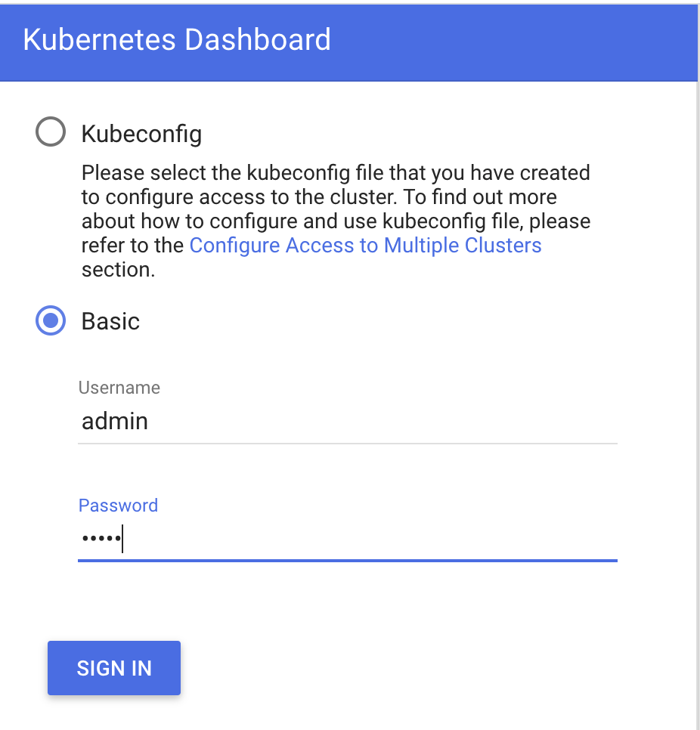Image resolution: width=700 pixels, height=730 pixels.
Task: Click the Kubeconfig option label text
Action: (x=141, y=134)
